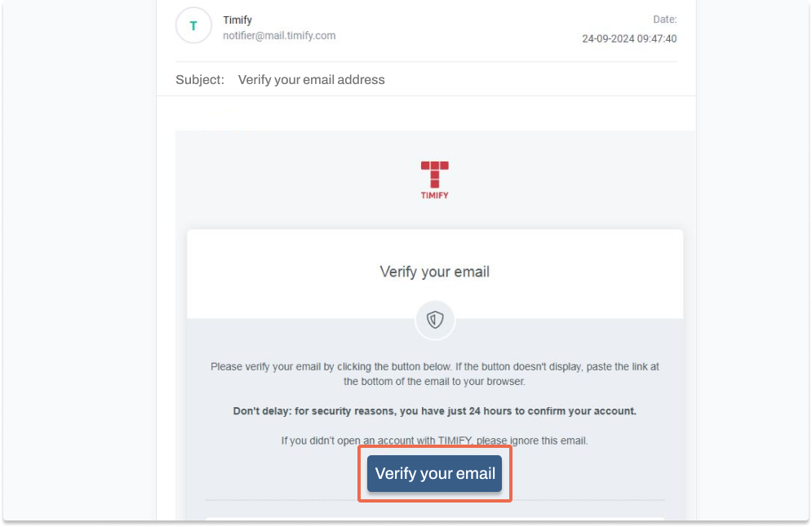The image size is (812, 527).
Task: Click the circular T sender avatar
Action: point(193,25)
